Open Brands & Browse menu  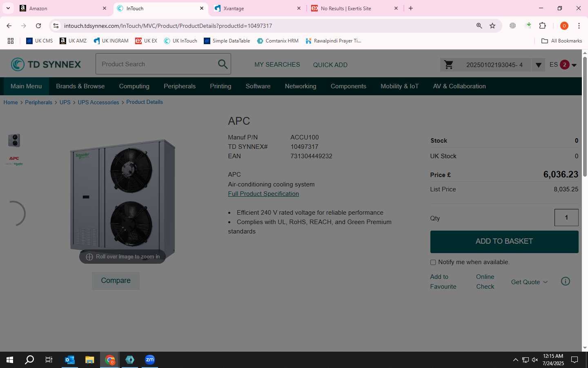[x=80, y=86]
